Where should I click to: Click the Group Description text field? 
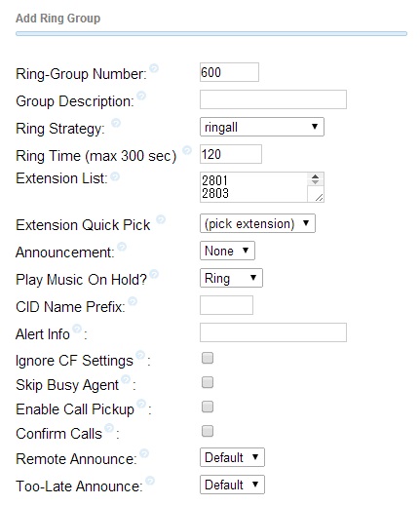(273, 99)
